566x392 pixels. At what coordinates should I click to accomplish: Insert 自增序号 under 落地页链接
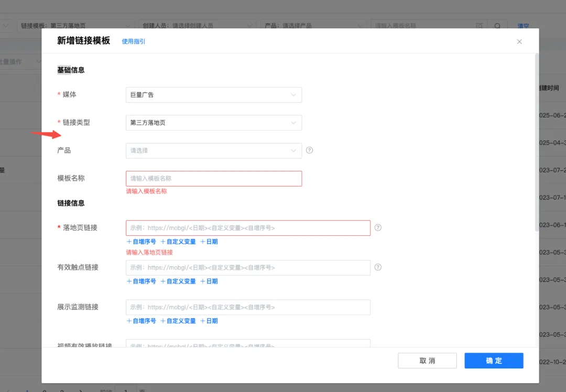coord(141,242)
